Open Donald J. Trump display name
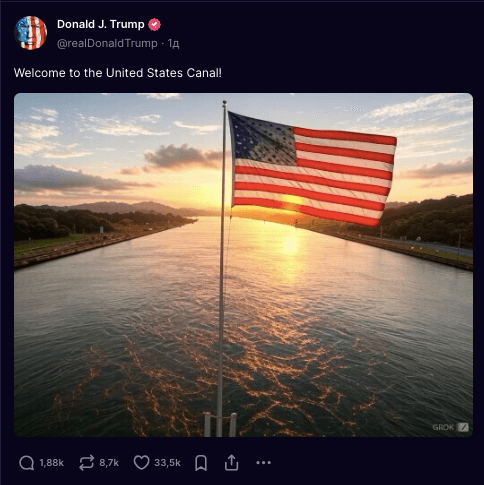Image resolution: width=484 pixels, height=485 pixels. (101, 24)
